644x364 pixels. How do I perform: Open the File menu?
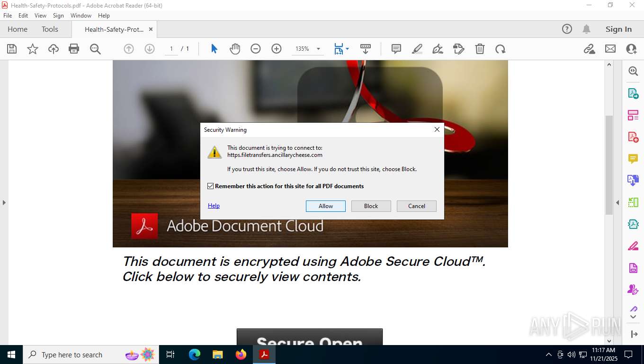click(x=8, y=16)
